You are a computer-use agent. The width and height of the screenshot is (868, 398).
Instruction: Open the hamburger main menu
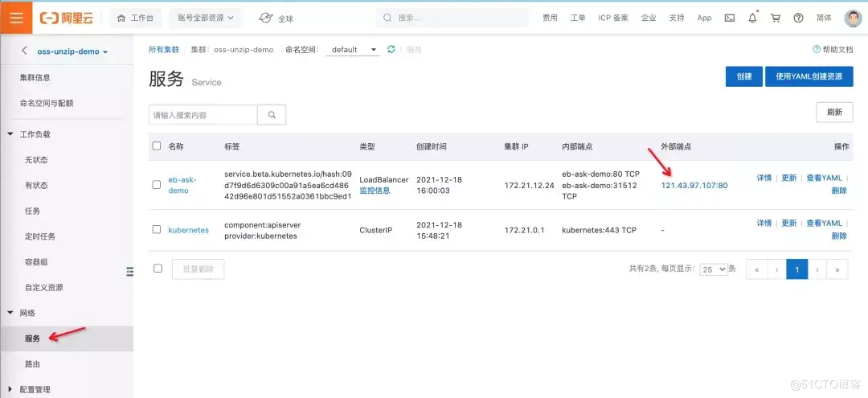click(16, 18)
